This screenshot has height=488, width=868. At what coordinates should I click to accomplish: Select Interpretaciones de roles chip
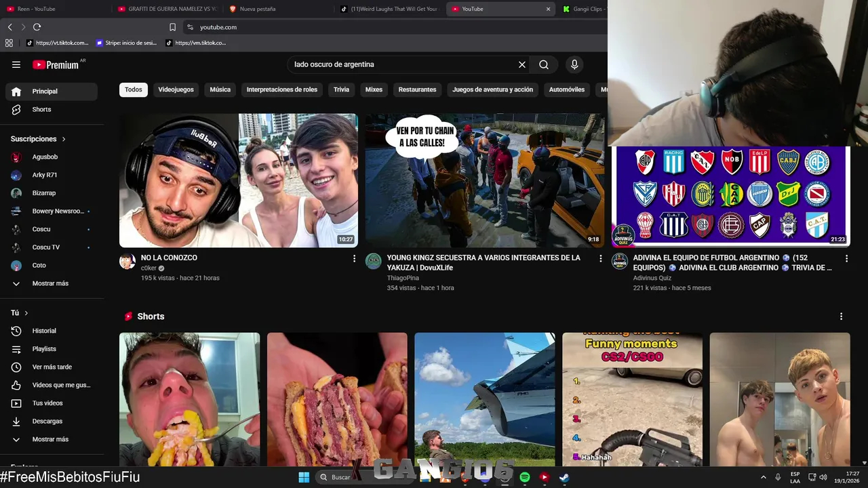[x=282, y=89]
